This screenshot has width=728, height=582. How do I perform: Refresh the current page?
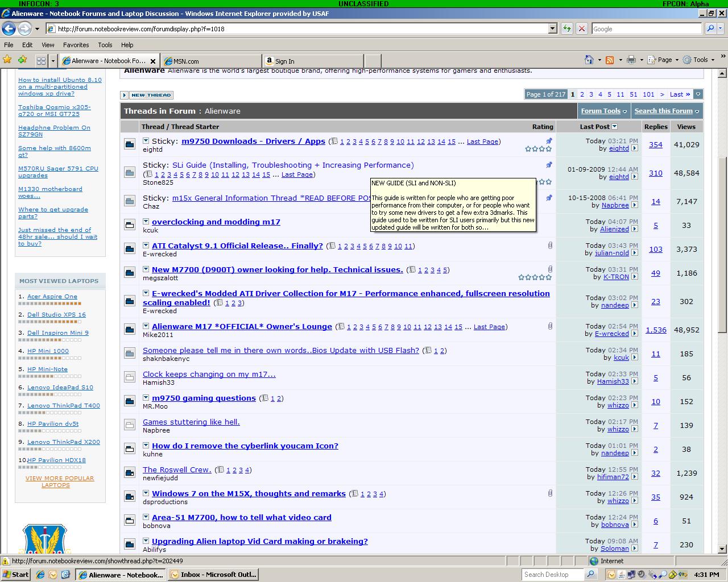tap(566, 28)
